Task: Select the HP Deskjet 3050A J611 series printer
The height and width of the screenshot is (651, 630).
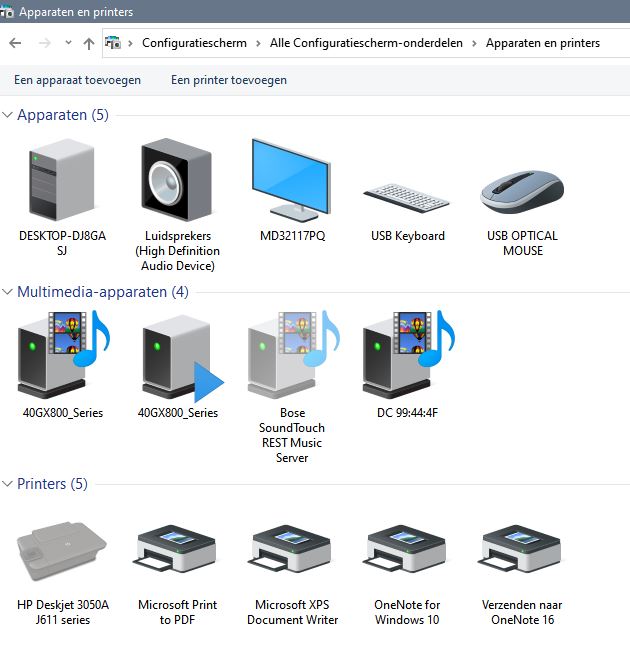Action: click(62, 551)
